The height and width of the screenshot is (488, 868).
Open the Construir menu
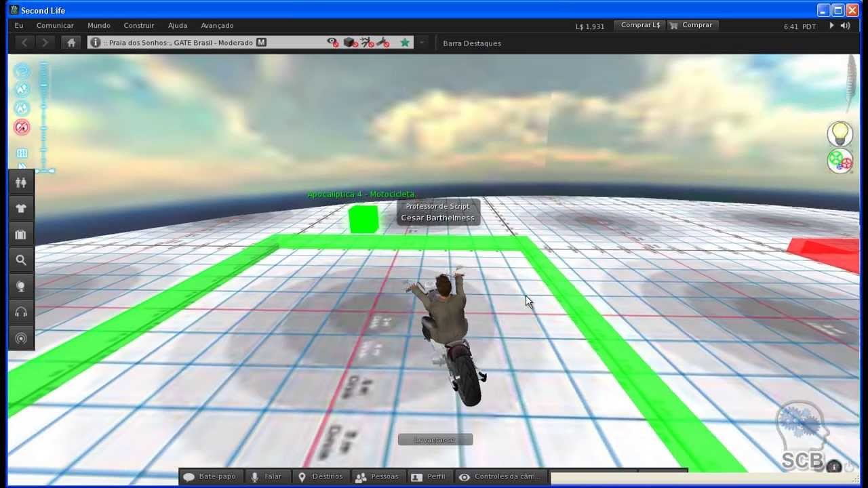pos(139,25)
